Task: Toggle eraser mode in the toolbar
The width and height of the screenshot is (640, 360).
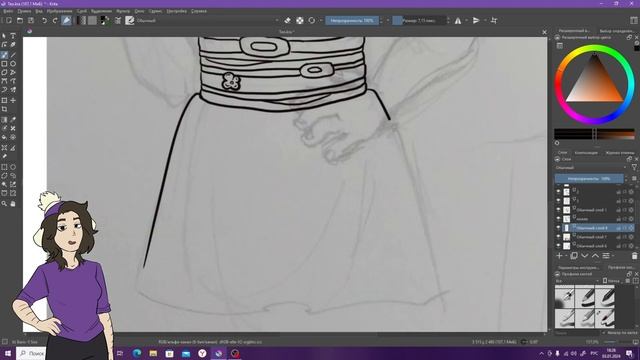Action: click(288, 20)
